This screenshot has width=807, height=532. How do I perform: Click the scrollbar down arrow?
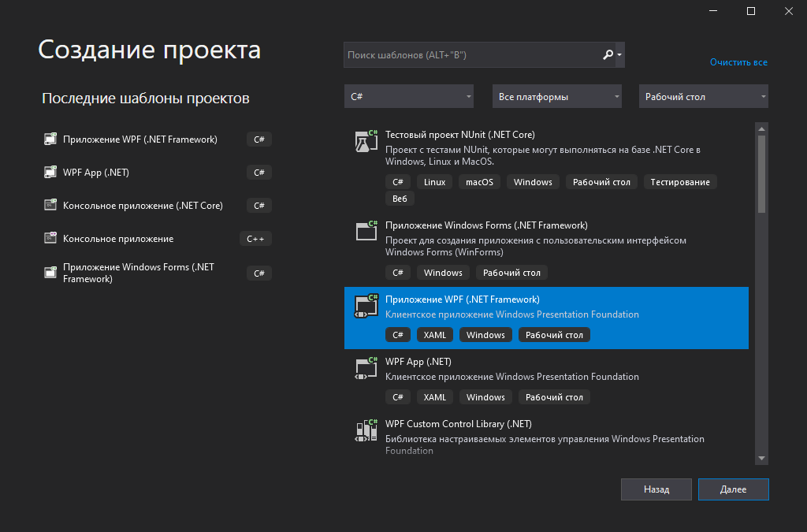click(762, 459)
